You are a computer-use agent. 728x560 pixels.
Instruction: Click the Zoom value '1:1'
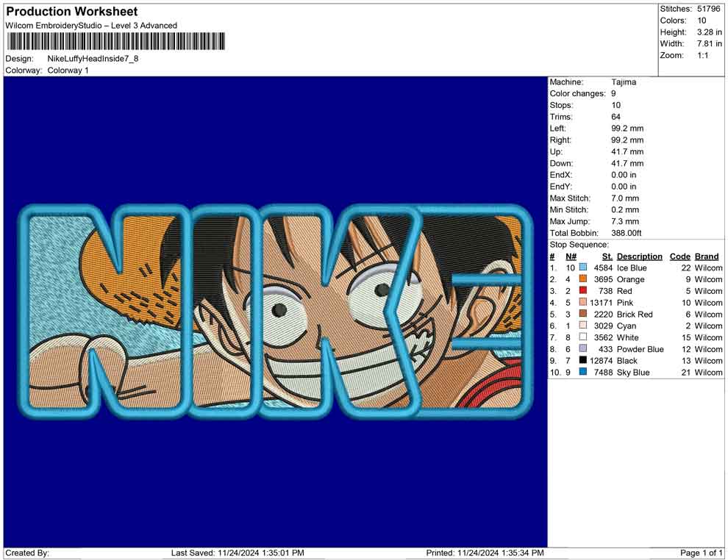click(703, 55)
